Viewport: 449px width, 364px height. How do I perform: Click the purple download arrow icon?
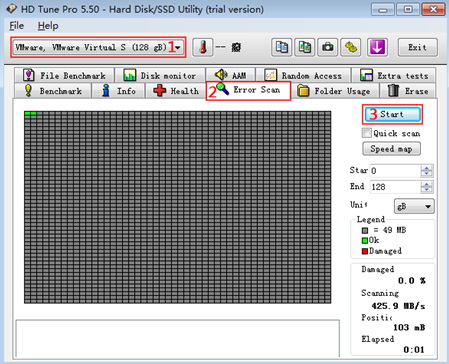(x=377, y=47)
